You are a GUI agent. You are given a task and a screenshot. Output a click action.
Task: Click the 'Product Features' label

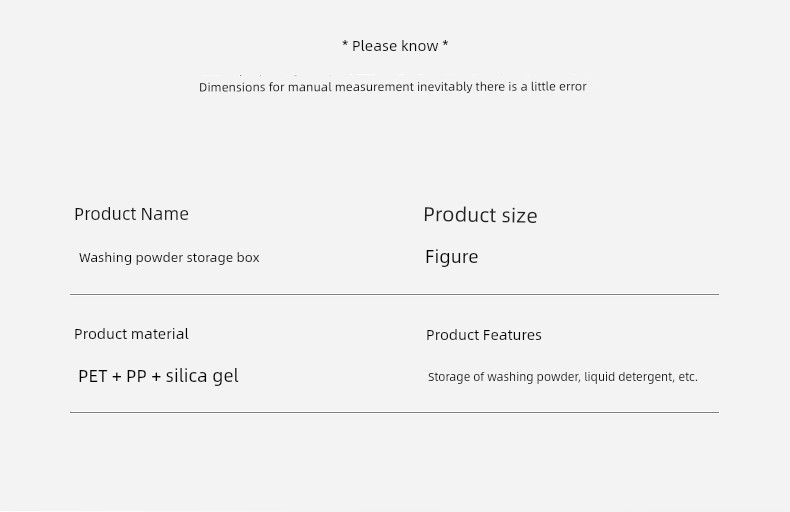pos(484,335)
